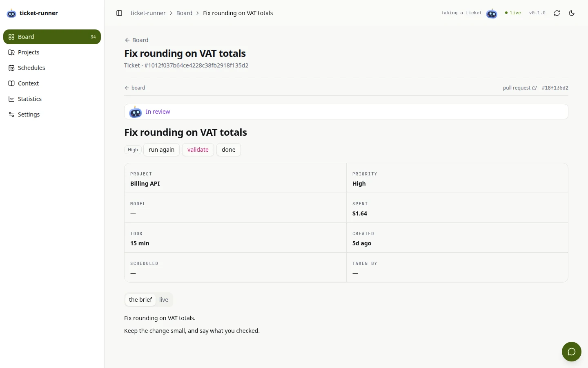Open Settings from the sidebar
Image resolution: width=588 pixels, height=368 pixels.
coord(52,114)
